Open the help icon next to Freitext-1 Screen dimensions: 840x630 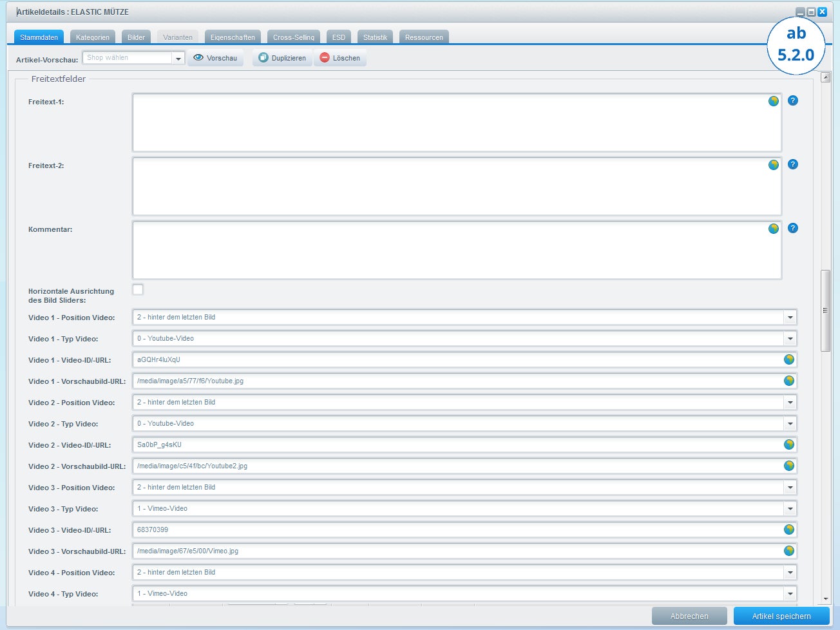click(x=793, y=100)
